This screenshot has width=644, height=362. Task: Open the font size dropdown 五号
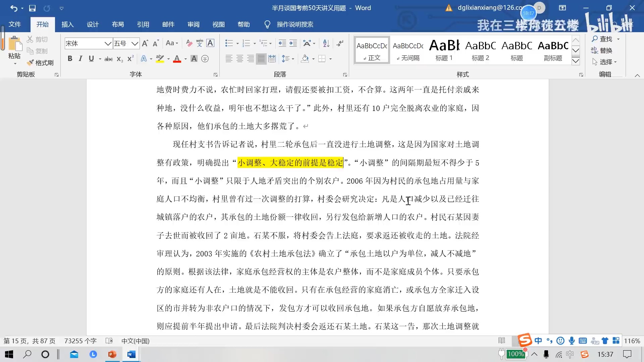135,44
